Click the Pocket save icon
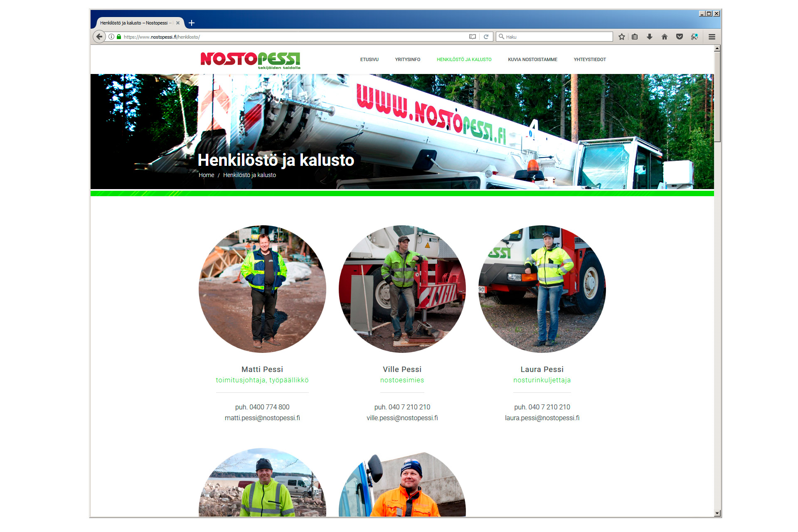The width and height of the screenshot is (798, 532). [x=680, y=37]
